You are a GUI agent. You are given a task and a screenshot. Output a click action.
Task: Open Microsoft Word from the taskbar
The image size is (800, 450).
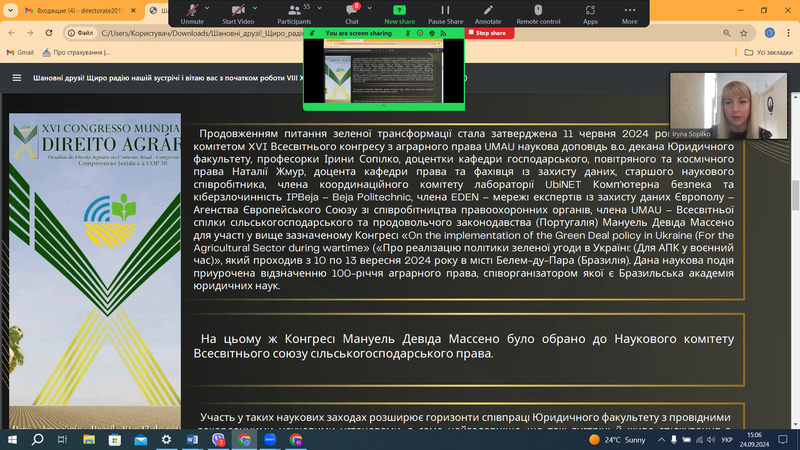click(x=193, y=439)
